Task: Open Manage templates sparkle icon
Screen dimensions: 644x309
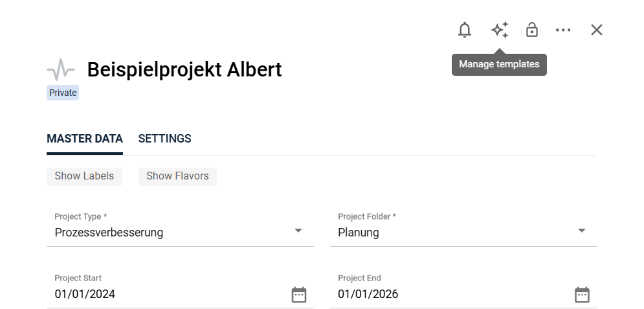Action: click(x=500, y=30)
